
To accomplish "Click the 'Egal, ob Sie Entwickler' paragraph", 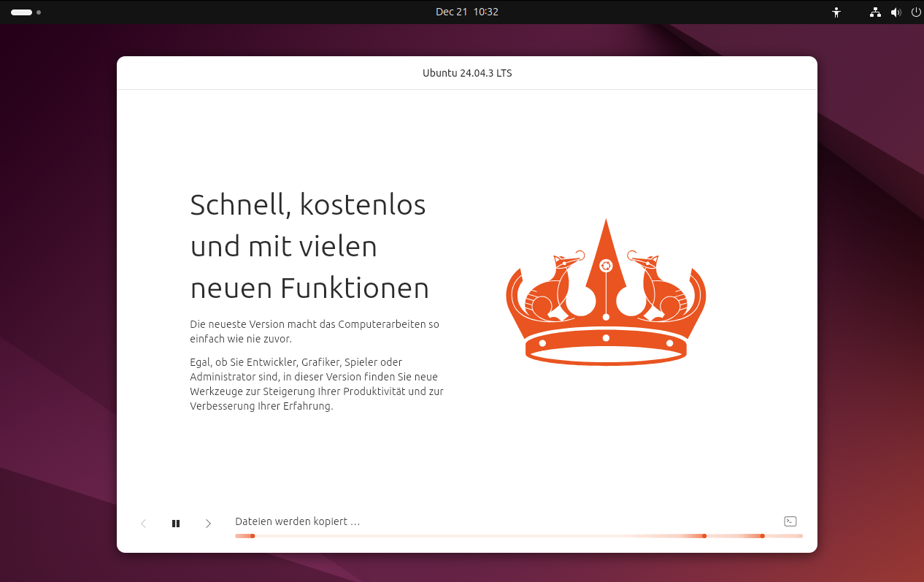I will point(316,383).
